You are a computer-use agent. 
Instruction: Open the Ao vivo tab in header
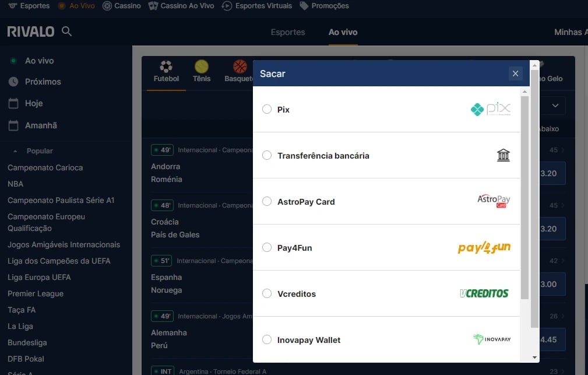pyautogui.click(x=343, y=32)
